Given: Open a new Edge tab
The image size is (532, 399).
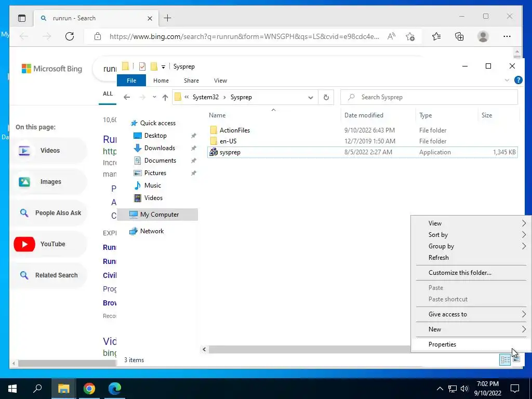Looking at the screenshot, I should 168,18.
